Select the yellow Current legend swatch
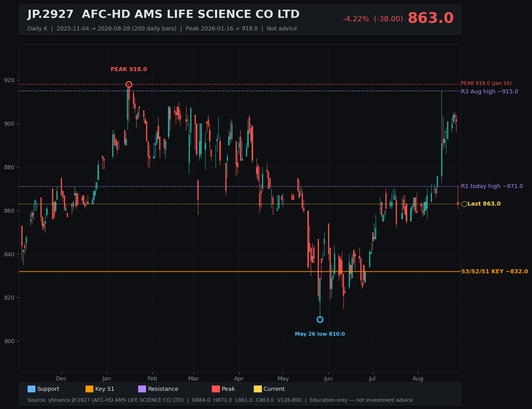 258,389
